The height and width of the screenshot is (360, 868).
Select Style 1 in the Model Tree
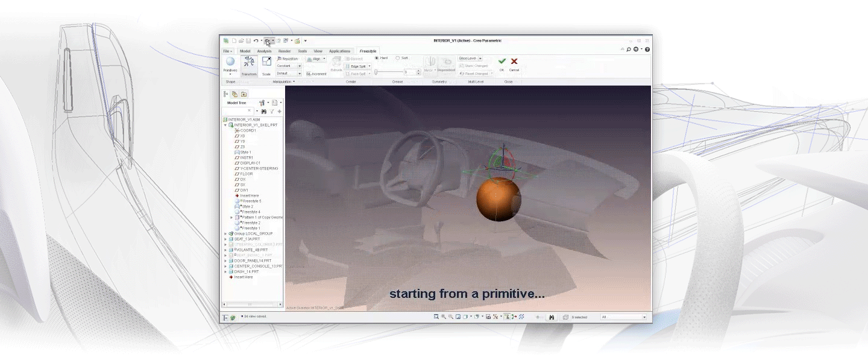click(x=243, y=152)
